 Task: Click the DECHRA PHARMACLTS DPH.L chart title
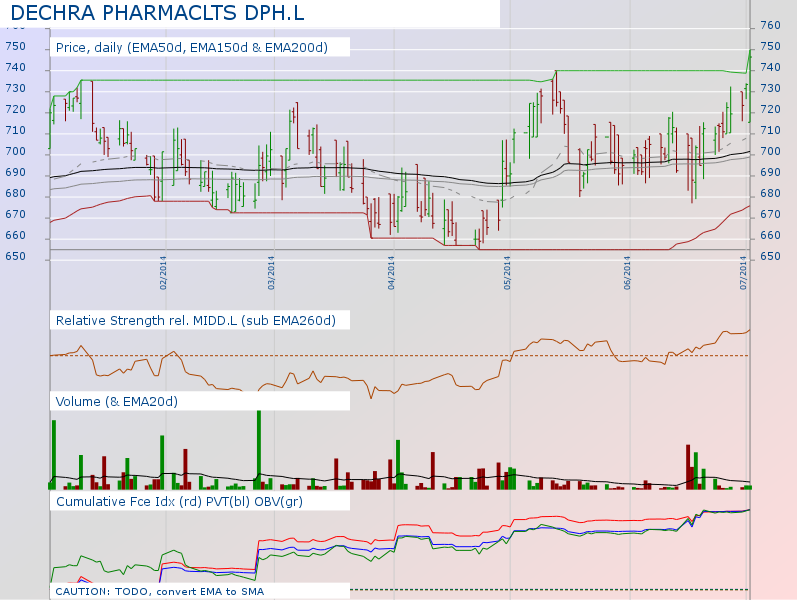pos(157,13)
